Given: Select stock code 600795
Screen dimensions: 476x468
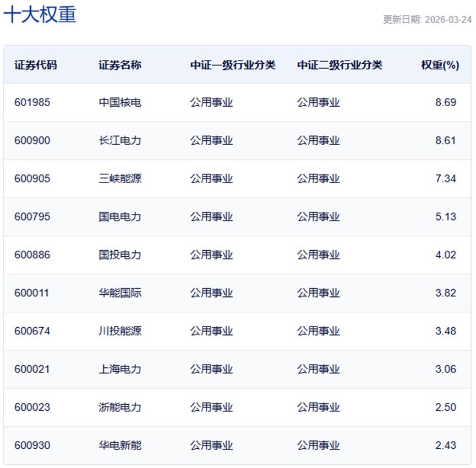Looking at the screenshot, I should [x=32, y=217].
